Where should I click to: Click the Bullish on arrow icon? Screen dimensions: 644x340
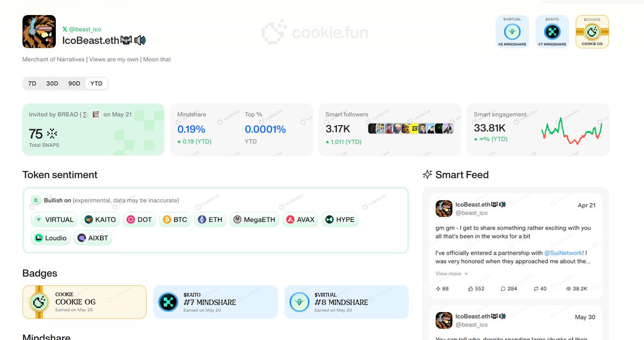[36, 200]
